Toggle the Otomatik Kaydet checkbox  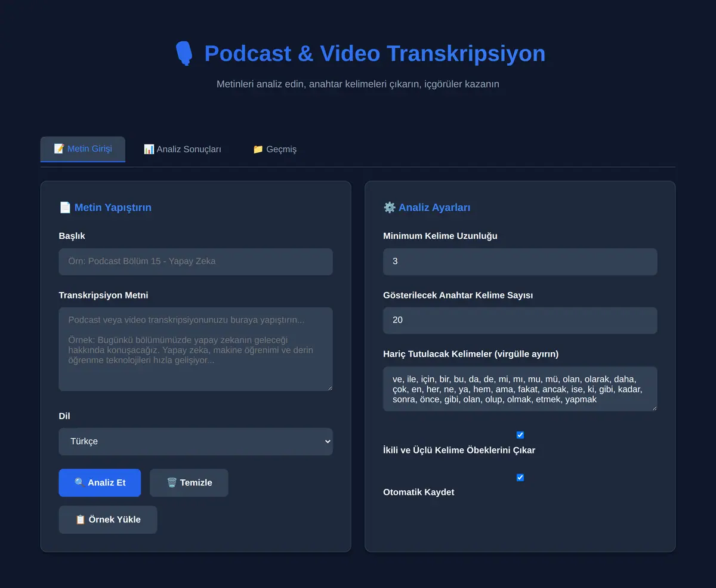(520, 478)
